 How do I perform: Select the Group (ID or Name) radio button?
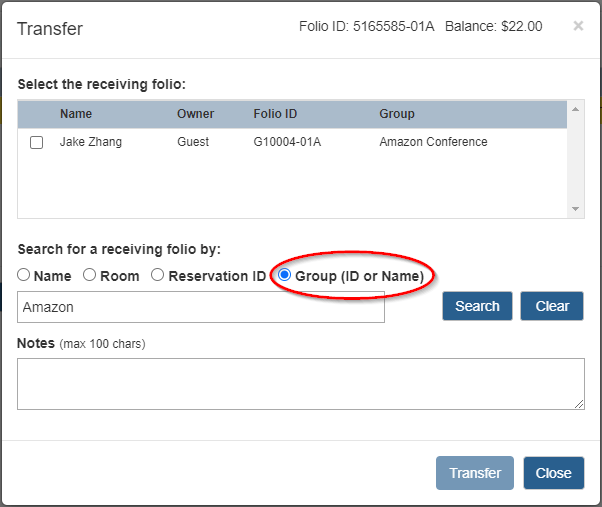(285, 275)
